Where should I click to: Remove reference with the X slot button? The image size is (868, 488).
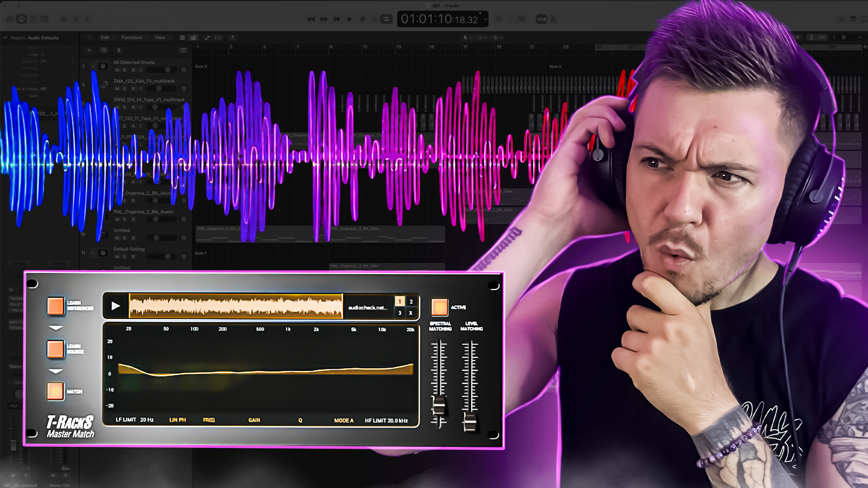coord(410,313)
